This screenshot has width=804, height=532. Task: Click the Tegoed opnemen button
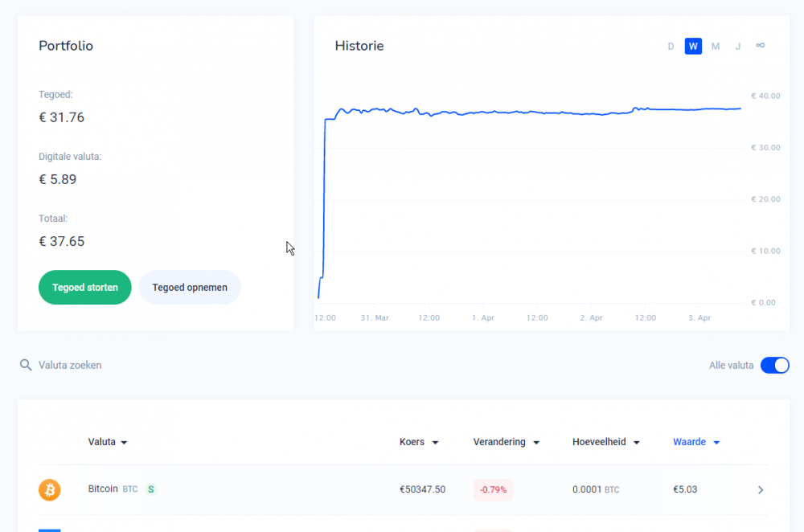pos(190,288)
